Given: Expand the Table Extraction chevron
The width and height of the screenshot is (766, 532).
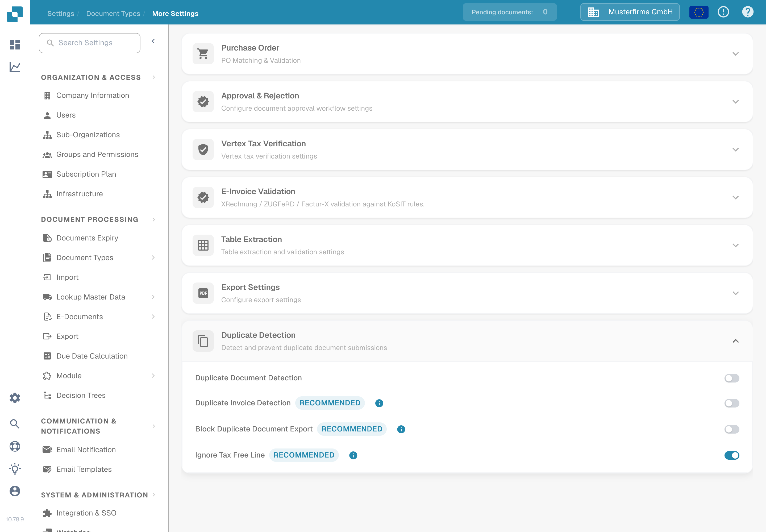Looking at the screenshot, I should point(735,245).
